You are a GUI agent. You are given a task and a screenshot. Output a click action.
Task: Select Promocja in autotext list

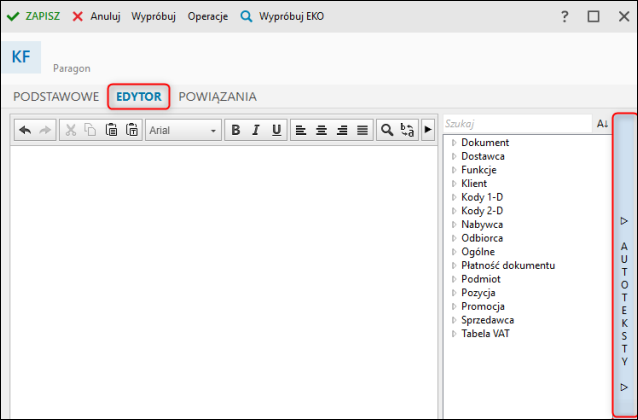(483, 306)
